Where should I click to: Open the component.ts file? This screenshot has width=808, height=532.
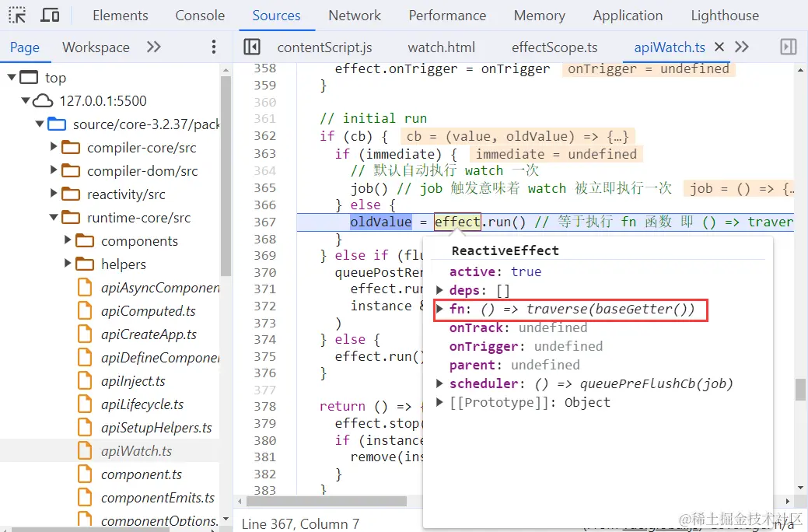(x=142, y=474)
